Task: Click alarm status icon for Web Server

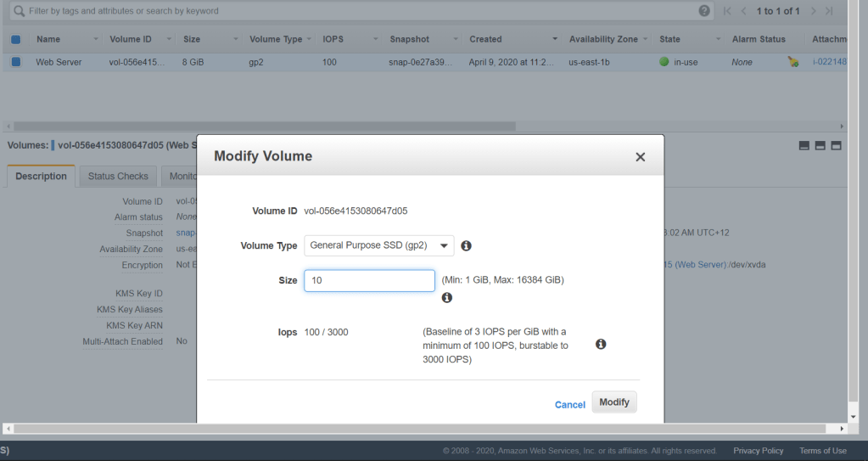Action: click(x=793, y=62)
